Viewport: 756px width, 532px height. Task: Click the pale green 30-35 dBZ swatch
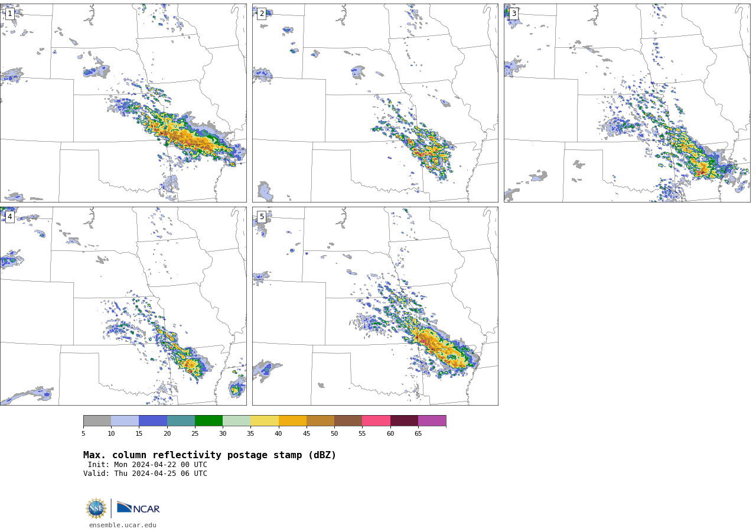(236, 421)
